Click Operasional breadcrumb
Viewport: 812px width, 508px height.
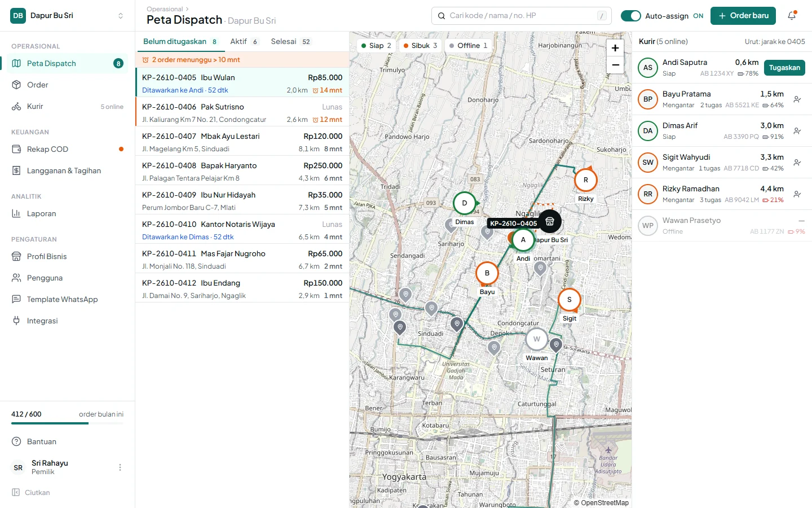pos(165,9)
